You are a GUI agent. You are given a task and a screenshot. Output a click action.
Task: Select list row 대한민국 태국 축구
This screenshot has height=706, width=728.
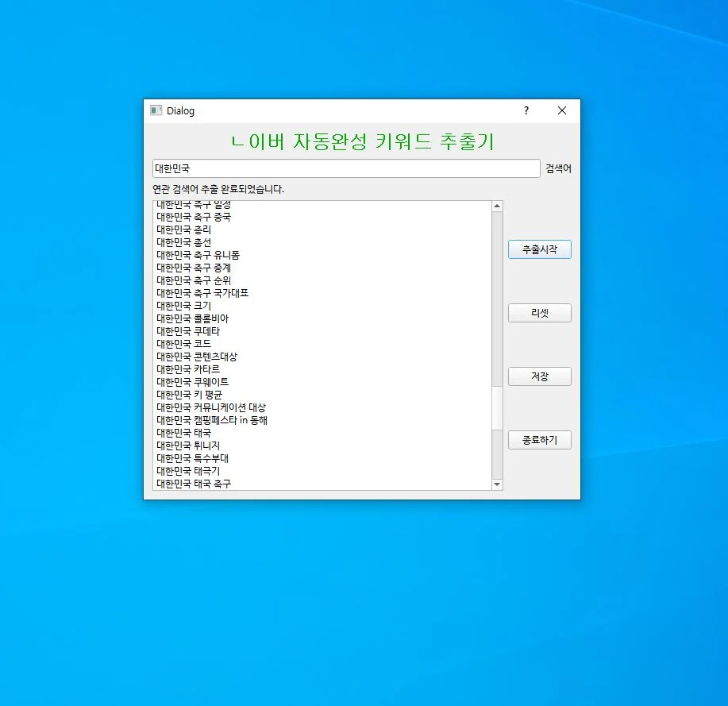click(322, 484)
